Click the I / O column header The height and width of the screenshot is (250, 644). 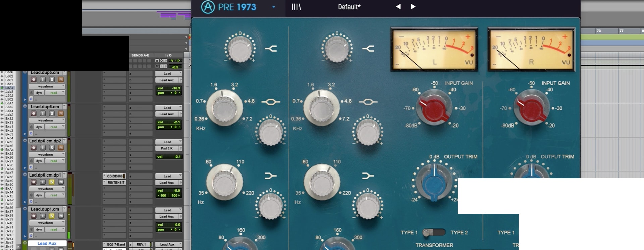coord(168,55)
